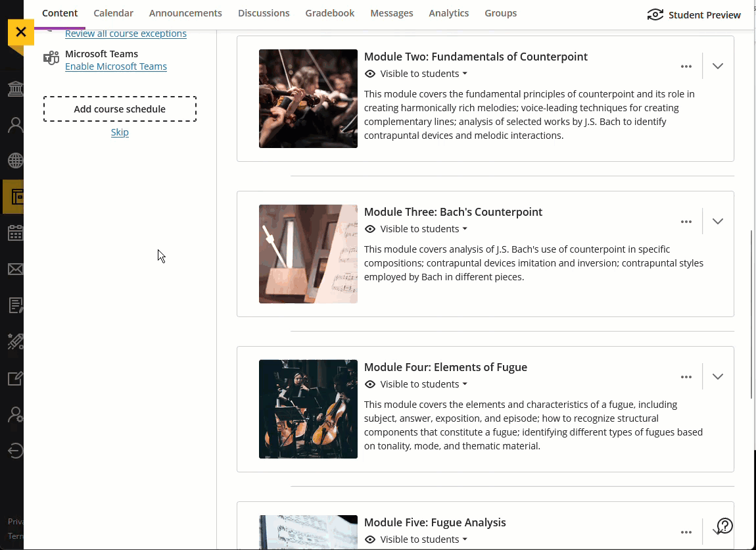Toggle the visibility eye icon for Module Five
The image size is (756, 550).
coord(370,539)
